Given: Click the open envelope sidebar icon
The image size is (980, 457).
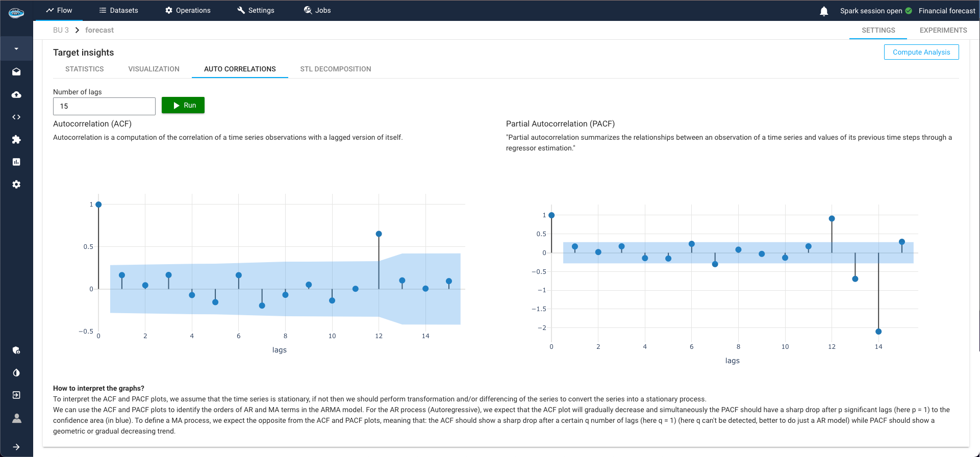Looking at the screenshot, I should [x=16, y=72].
